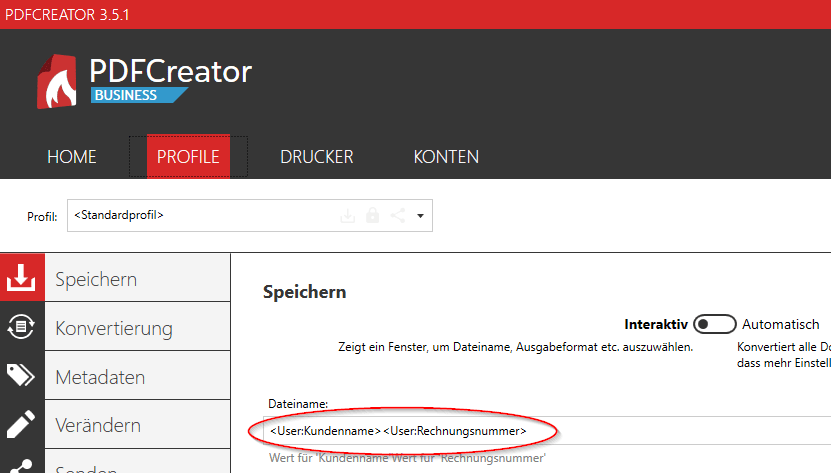Viewport: 831px width, 473px height.
Task: Toggle the Interaktiv/Automatisch switch
Action: [x=714, y=324]
